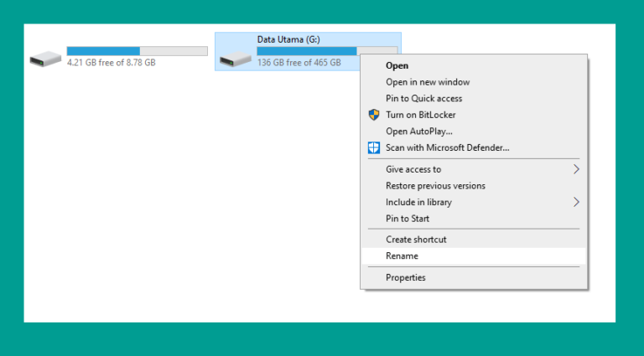Click the BitLocker shield icon
The width and height of the screenshot is (644, 356).
pos(374,115)
